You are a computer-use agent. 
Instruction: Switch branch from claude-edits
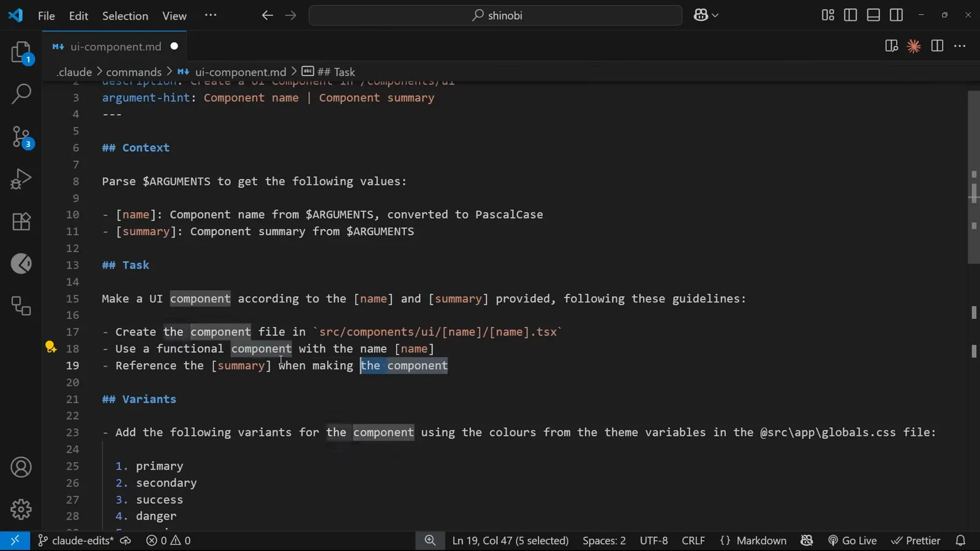pos(76,541)
